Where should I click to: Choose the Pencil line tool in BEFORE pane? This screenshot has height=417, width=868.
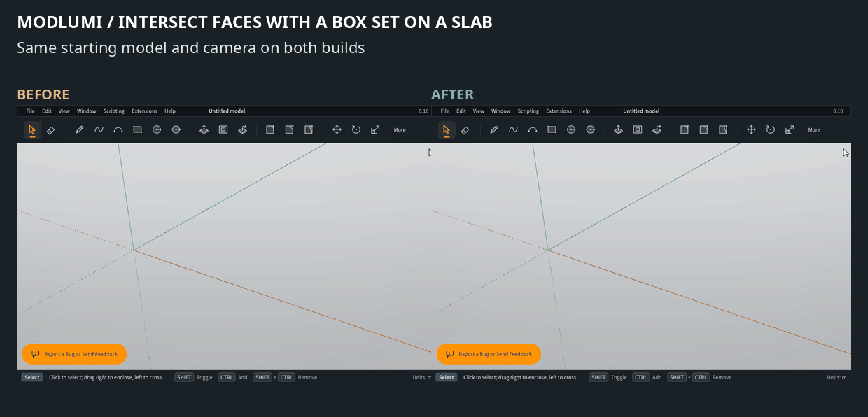pos(80,129)
